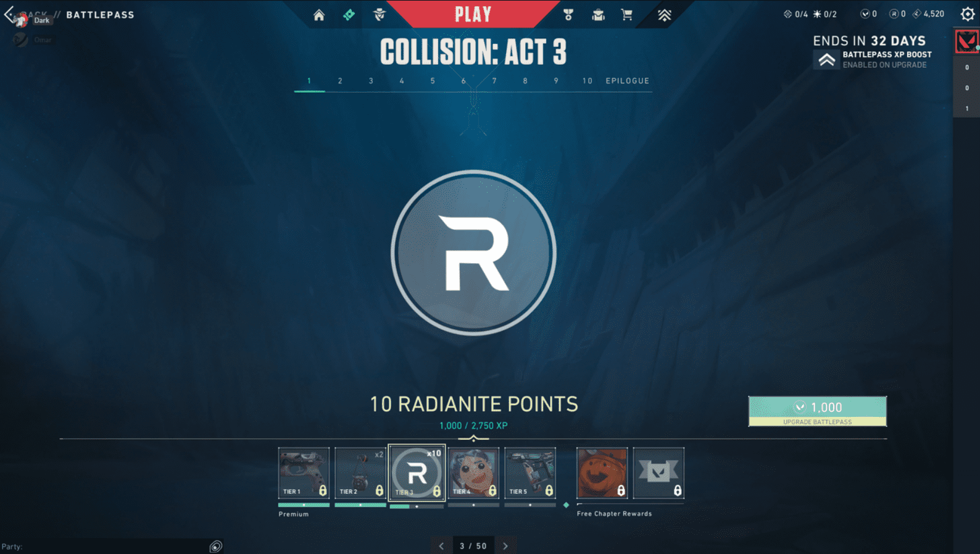Open the Battlepass ticket icon

[x=349, y=15]
